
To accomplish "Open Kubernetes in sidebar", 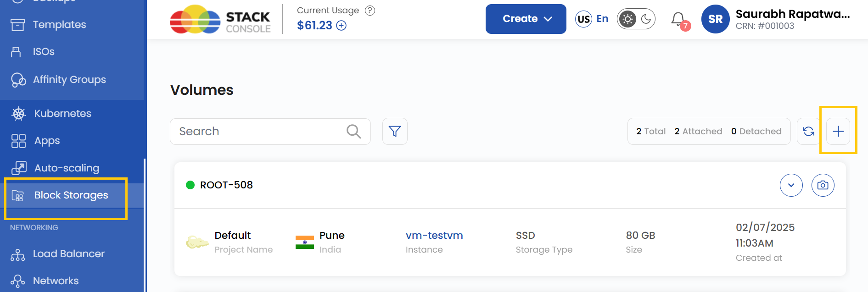I will [x=62, y=113].
